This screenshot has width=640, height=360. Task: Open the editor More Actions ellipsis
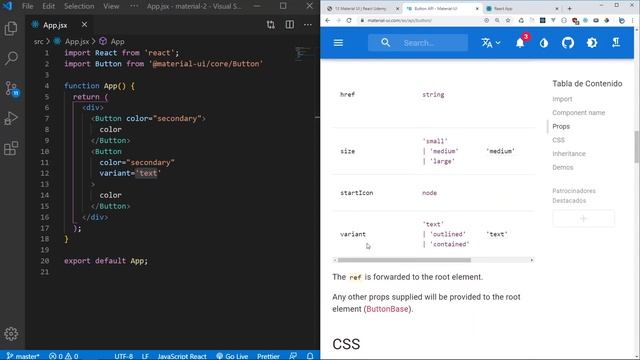[x=308, y=25]
